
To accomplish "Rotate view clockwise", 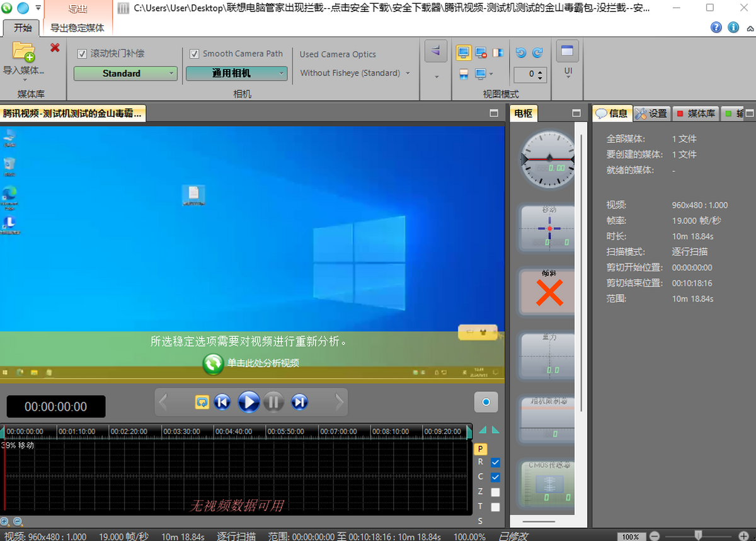I will (x=537, y=53).
